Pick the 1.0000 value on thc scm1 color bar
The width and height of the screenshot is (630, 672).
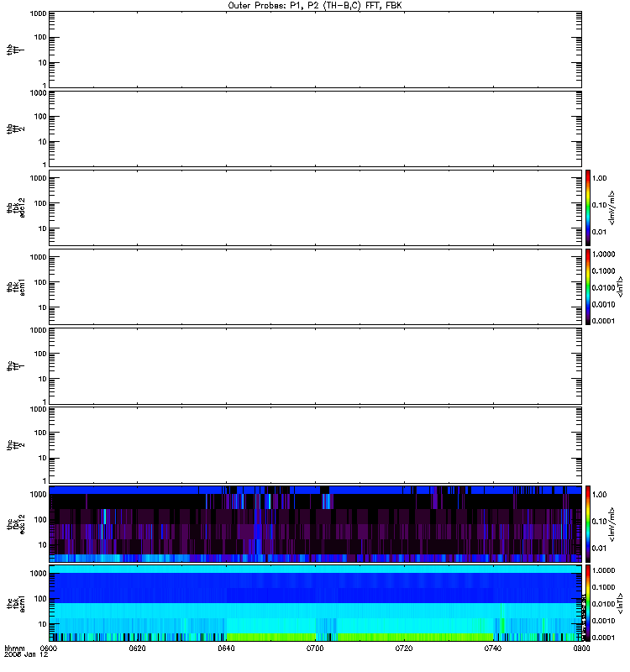click(603, 570)
